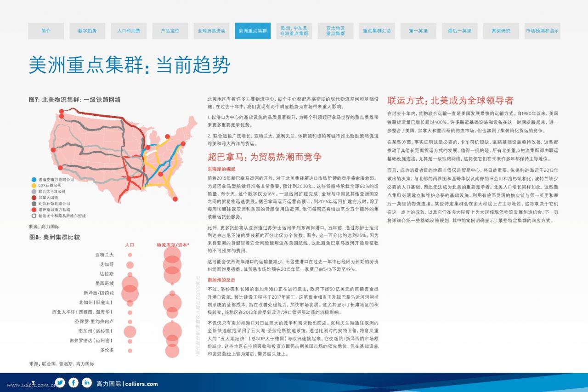This screenshot has height=392, width=588.
Task: Click the 南弗罗里达 (迈阿密) row label
Action: pos(91,341)
